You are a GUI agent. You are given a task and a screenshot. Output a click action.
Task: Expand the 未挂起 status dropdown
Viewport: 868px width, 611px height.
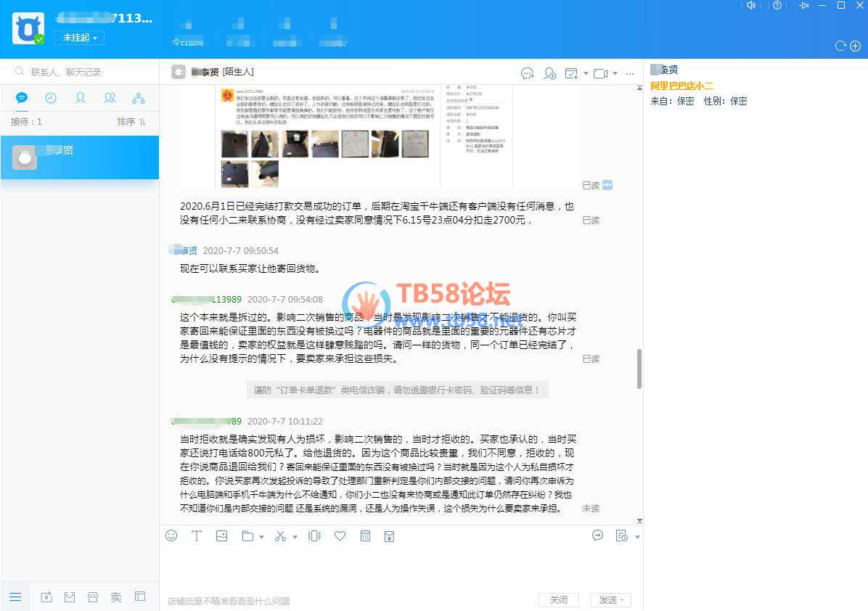79,38
